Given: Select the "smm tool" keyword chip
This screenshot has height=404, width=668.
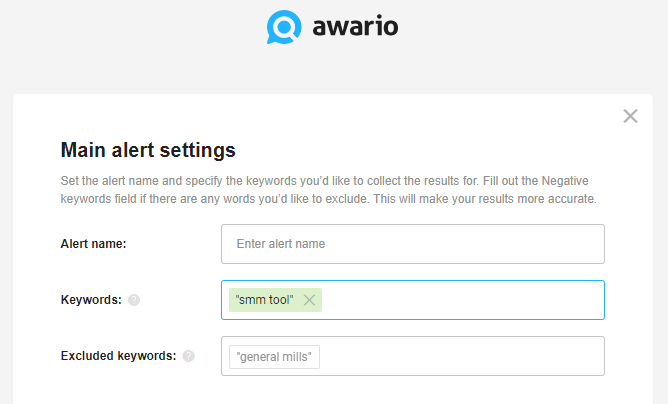Looking at the screenshot, I should (265, 300).
